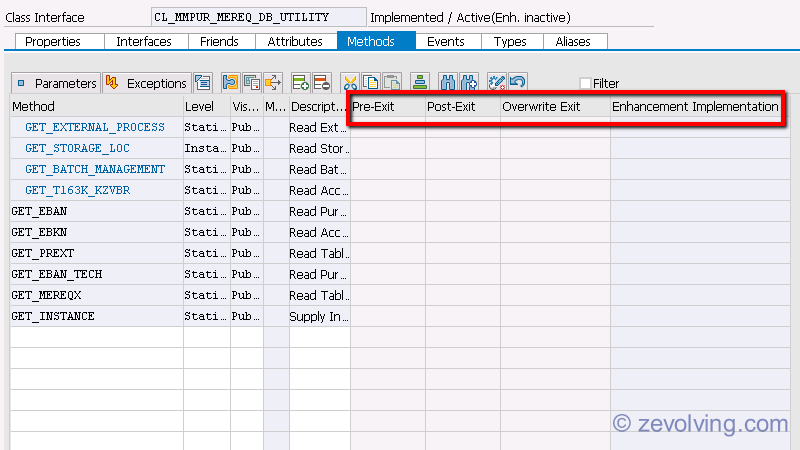Open the Aliases tab
Image resolution: width=800 pixels, height=450 pixels.
573,41
